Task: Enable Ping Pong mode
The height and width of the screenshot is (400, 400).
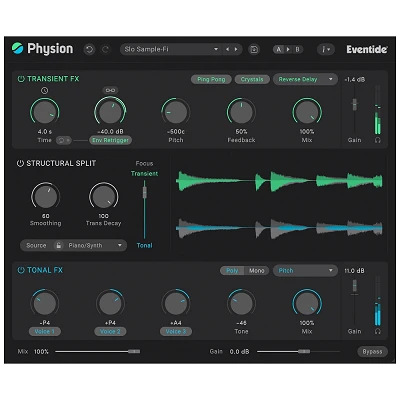Action: tap(211, 79)
